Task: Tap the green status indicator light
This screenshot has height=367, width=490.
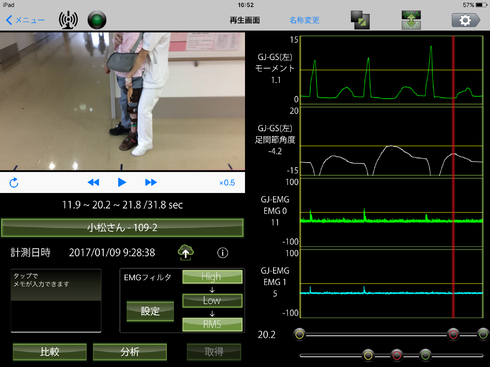Action: point(97,20)
